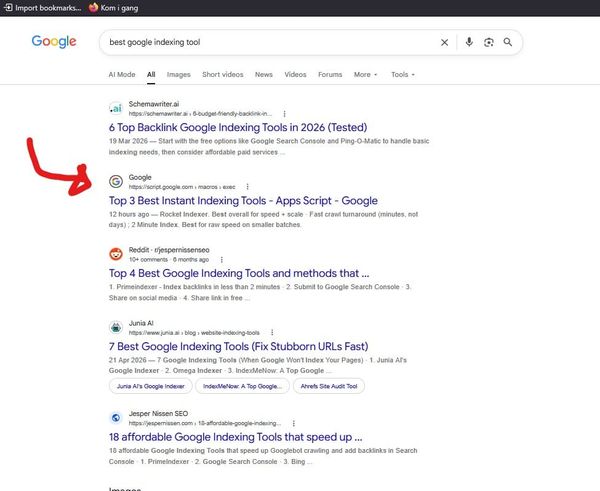Click the Schemawriter.ai favicon
The height and width of the screenshot is (491, 600).
click(x=116, y=108)
